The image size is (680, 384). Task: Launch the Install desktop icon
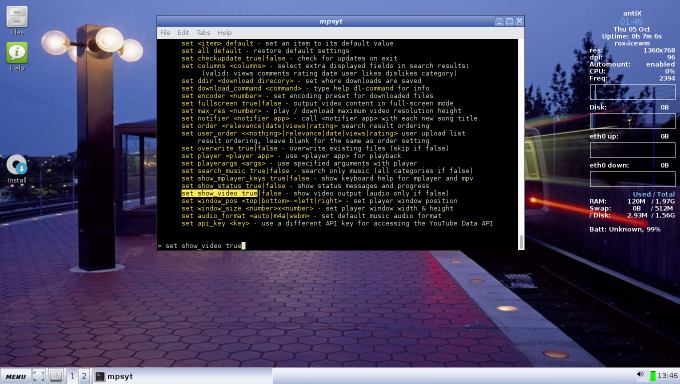pyautogui.click(x=17, y=169)
